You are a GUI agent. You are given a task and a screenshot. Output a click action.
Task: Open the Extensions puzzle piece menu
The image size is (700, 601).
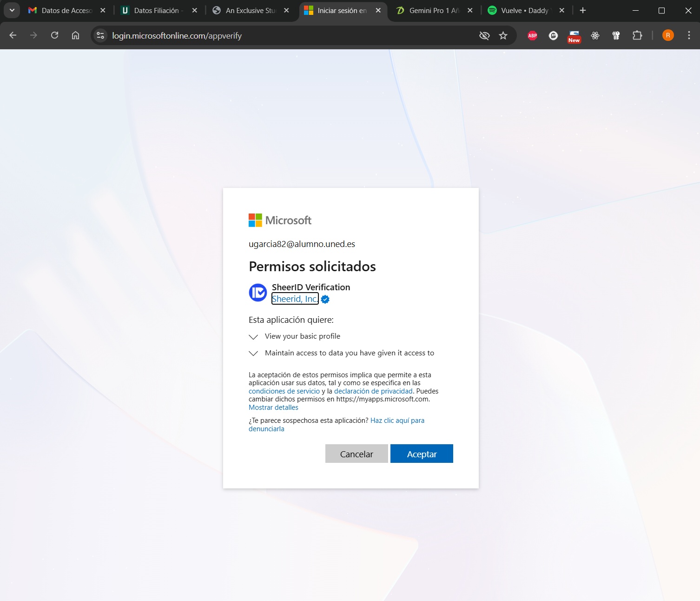pyautogui.click(x=637, y=36)
